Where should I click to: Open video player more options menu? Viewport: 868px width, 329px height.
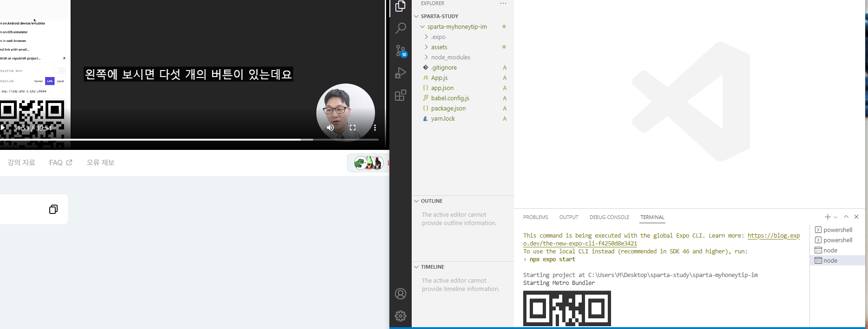click(x=375, y=128)
